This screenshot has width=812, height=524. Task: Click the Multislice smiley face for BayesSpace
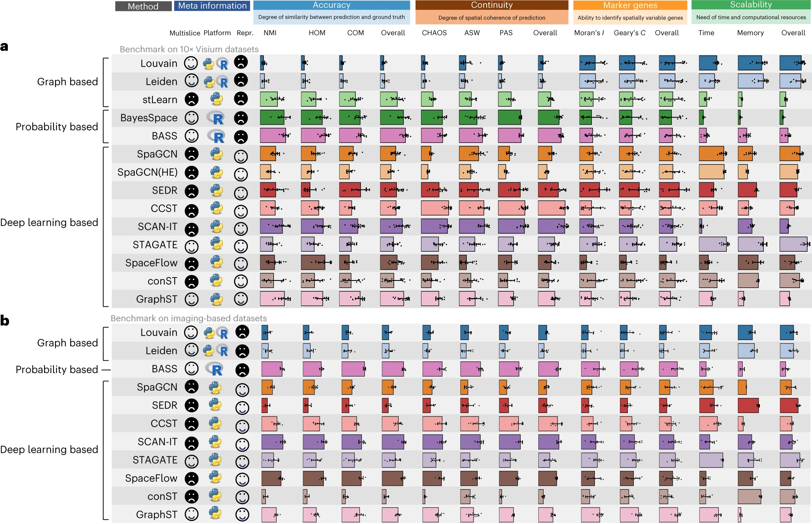(x=191, y=118)
